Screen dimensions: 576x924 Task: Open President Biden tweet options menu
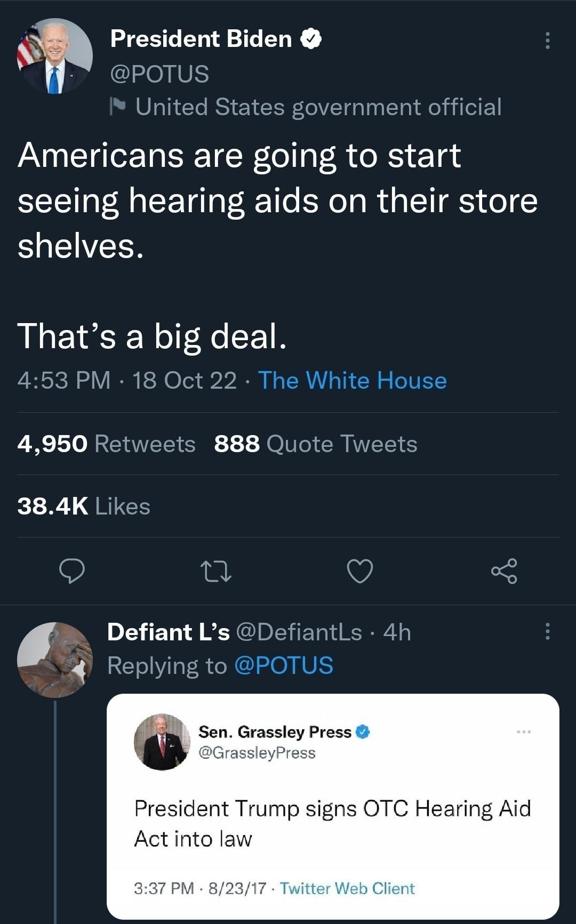[547, 41]
